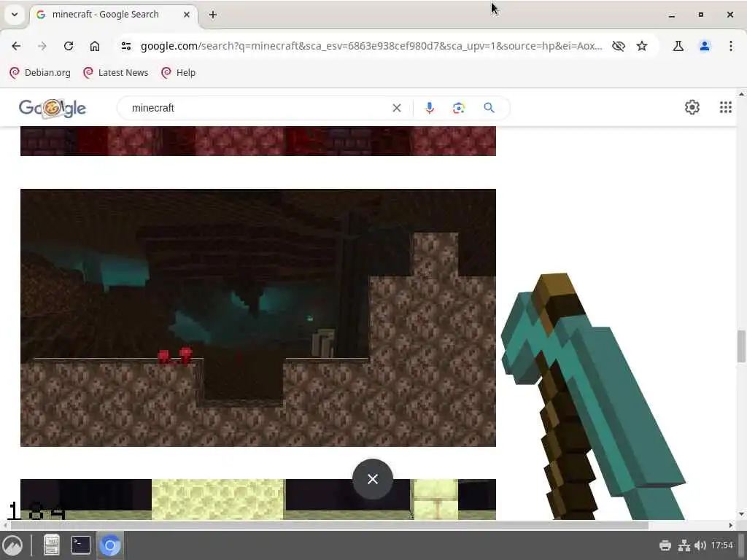Go back to the previous page

tap(16, 46)
